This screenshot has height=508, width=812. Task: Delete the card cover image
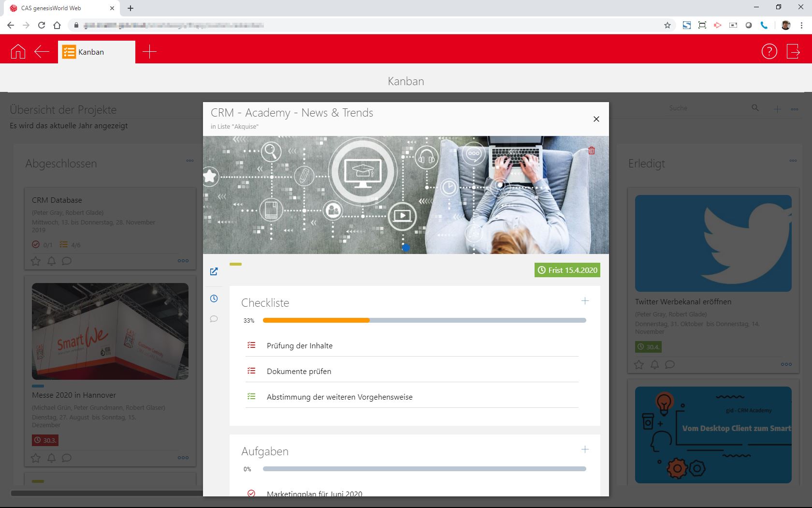click(592, 150)
